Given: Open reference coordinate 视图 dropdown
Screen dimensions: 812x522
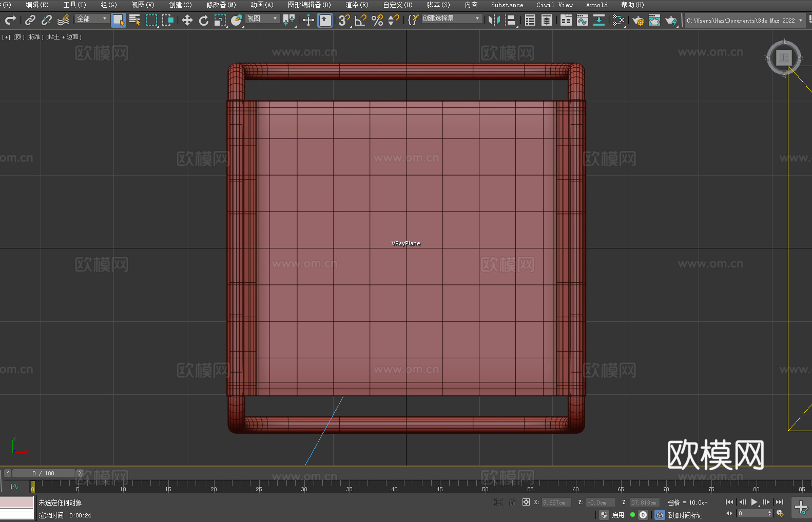Looking at the screenshot, I should coord(262,18).
